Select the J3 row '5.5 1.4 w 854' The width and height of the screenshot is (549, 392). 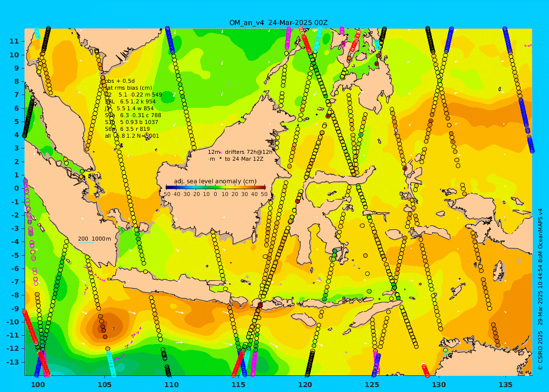[129, 108]
